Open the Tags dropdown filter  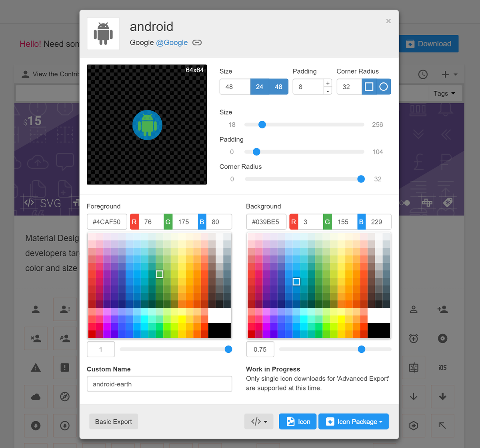444,93
